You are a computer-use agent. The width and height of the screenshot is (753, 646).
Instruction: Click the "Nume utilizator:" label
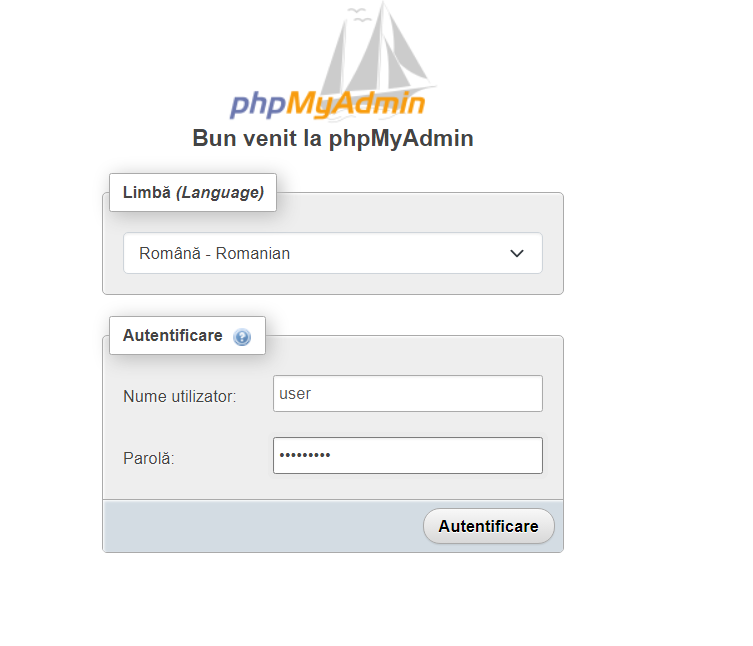coord(180,396)
